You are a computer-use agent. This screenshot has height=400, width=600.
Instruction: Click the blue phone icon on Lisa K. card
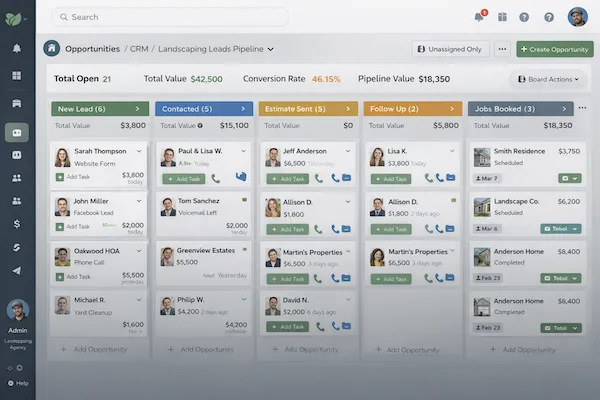pyautogui.click(x=440, y=178)
